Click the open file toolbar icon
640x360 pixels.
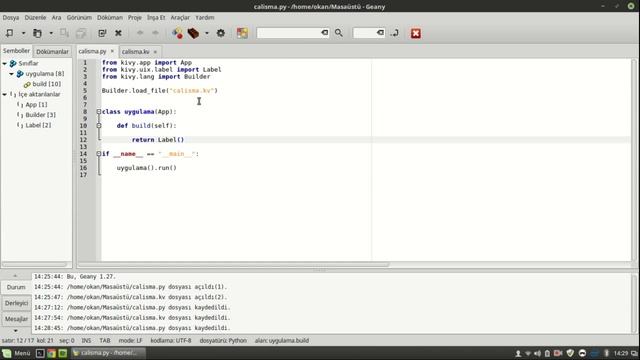pyautogui.click(x=37, y=33)
